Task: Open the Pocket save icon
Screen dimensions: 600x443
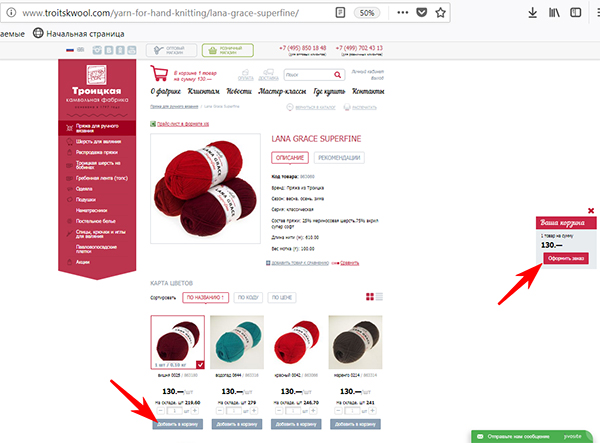Action: click(x=421, y=13)
